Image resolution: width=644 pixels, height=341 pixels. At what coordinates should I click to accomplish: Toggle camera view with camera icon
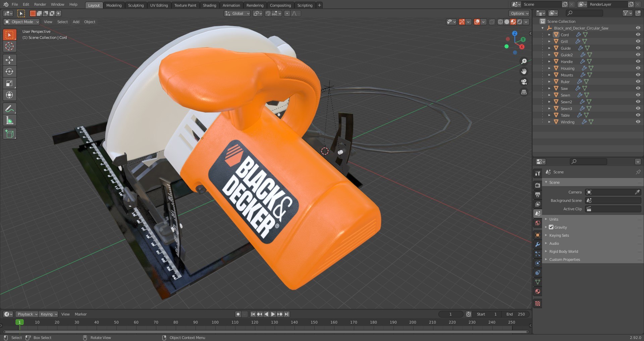point(524,82)
